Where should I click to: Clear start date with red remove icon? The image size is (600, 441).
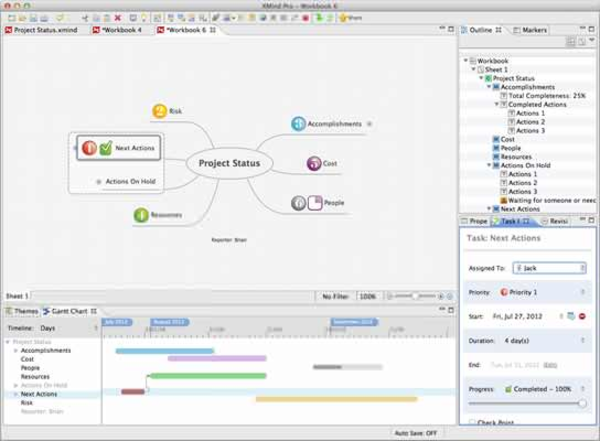point(582,316)
